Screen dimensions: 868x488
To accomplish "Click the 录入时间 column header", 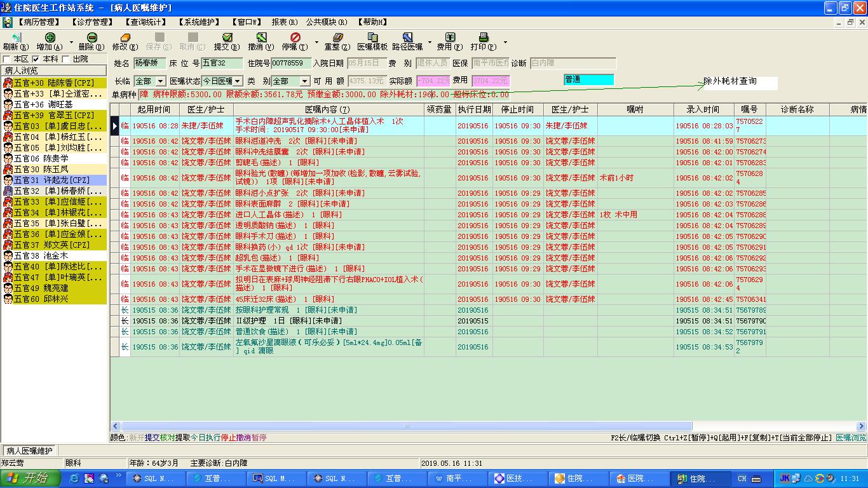I will coord(703,110).
